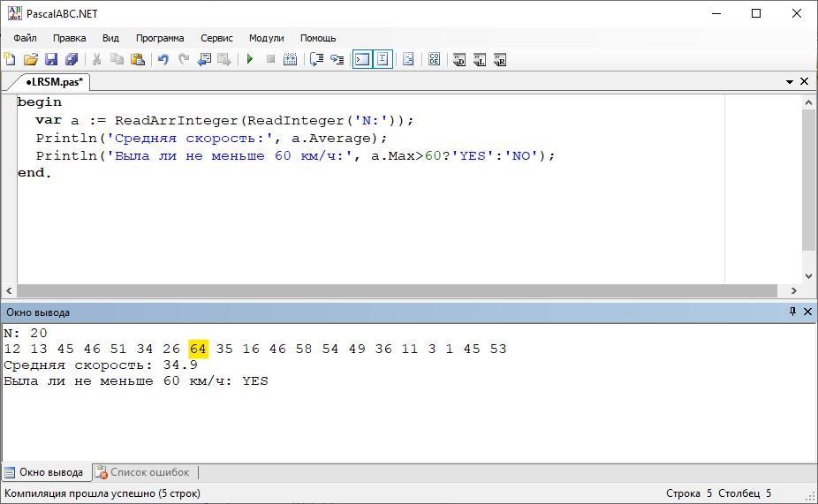This screenshot has width=818, height=504.
Task: Toggle the output window toolbar button
Action: [362, 59]
